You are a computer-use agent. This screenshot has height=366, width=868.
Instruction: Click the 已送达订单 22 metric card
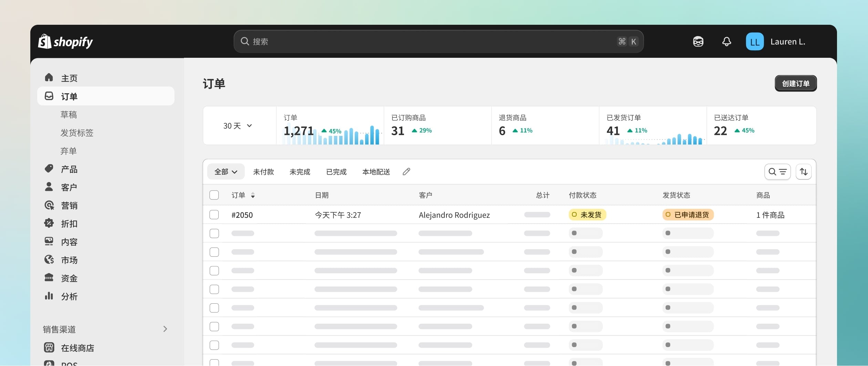(761, 126)
